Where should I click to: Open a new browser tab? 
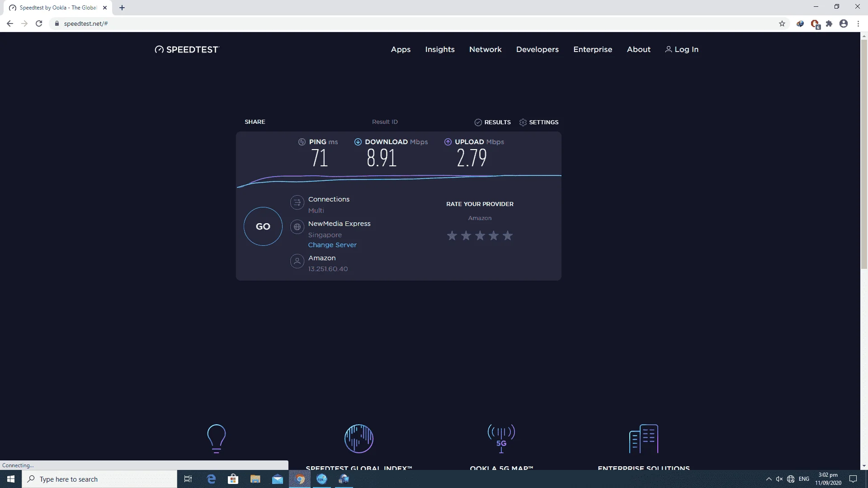[x=122, y=8]
